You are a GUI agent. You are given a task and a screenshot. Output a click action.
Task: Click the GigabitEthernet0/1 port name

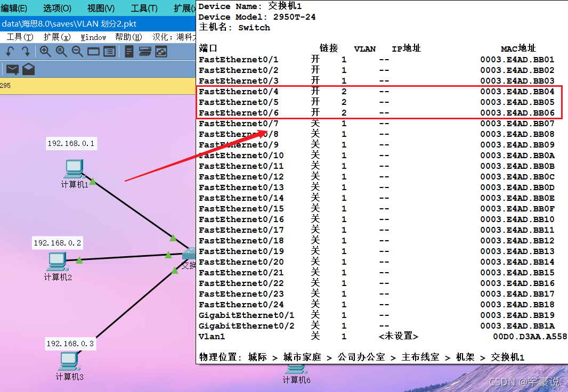click(x=247, y=315)
